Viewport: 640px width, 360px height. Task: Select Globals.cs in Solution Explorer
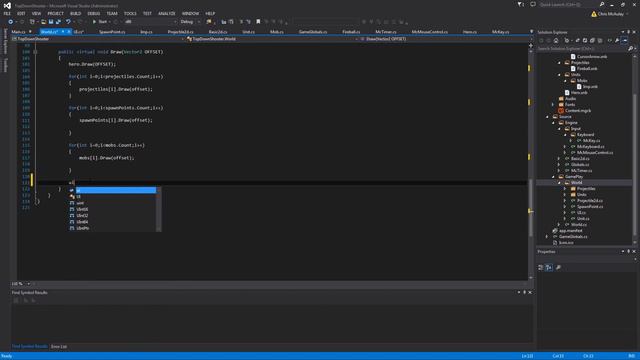click(x=580, y=164)
